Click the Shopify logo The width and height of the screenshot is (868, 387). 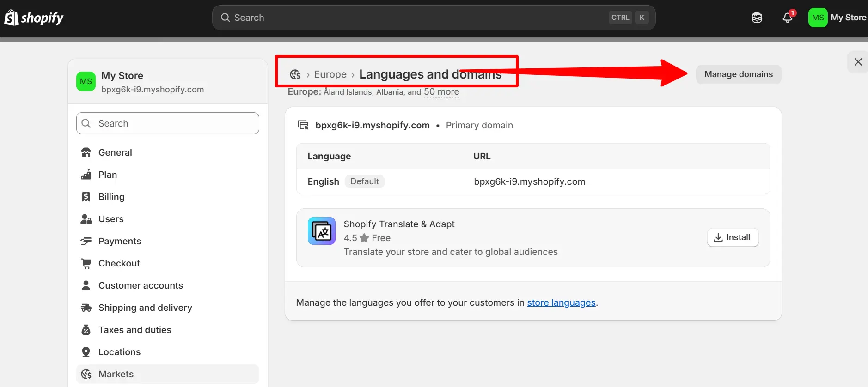click(x=34, y=18)
